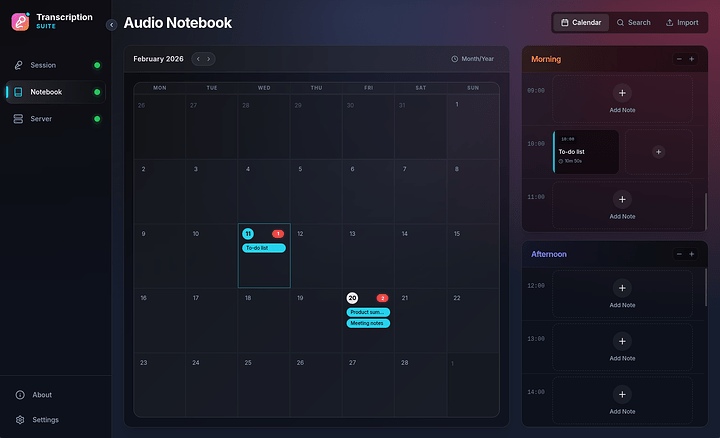Select February 14 on the calendar

(421, 256)
